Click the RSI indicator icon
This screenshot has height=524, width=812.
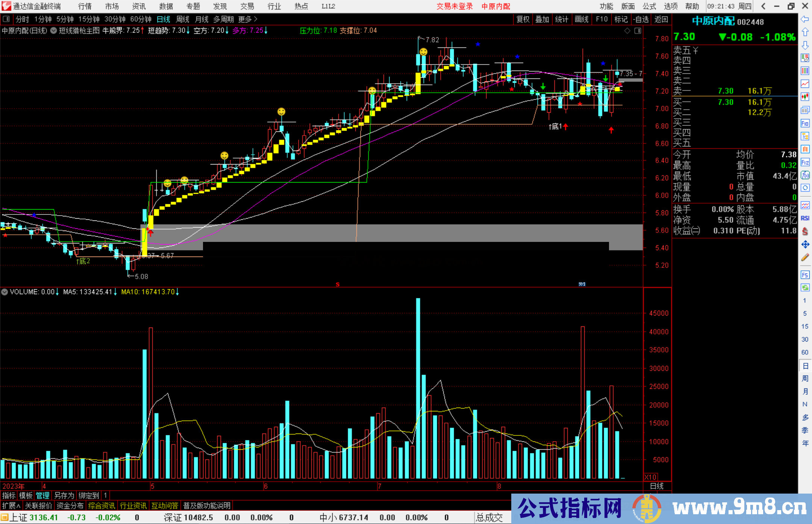[x=805, y=218]
